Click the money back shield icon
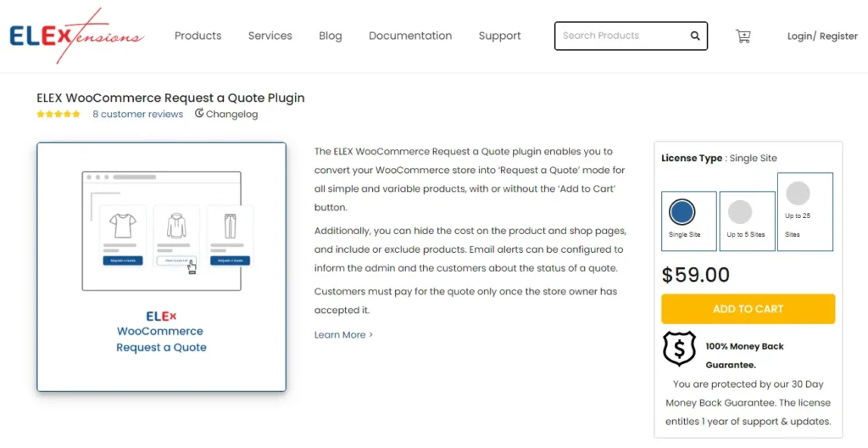 coord(679,349)
